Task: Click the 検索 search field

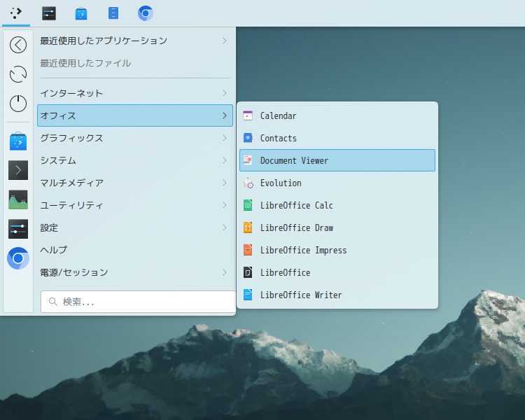Action: tap(138, 302)
